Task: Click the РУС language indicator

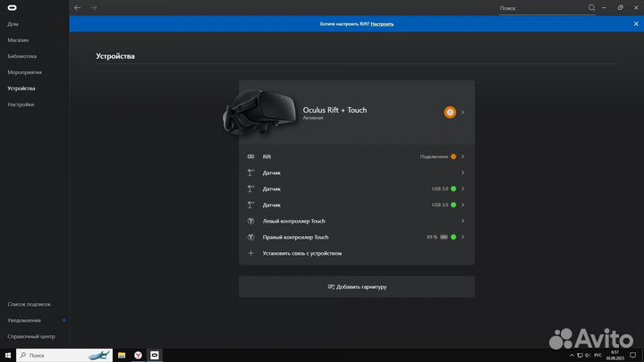Action: coord(598,356)
